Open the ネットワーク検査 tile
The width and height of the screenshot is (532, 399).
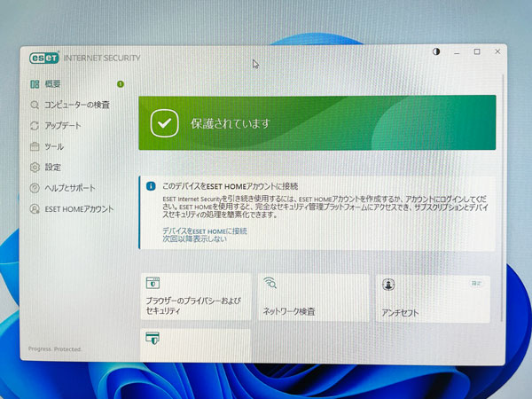coord(314,298)
